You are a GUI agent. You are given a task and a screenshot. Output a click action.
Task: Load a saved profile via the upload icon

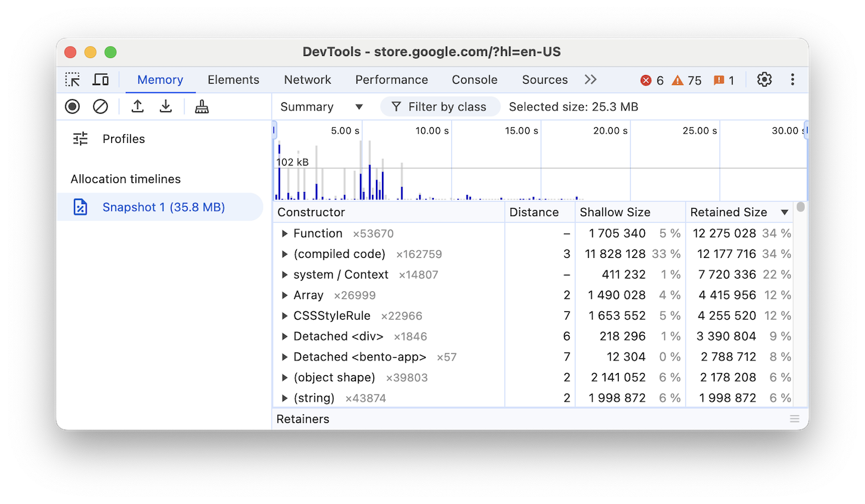[x=138, y=106]
